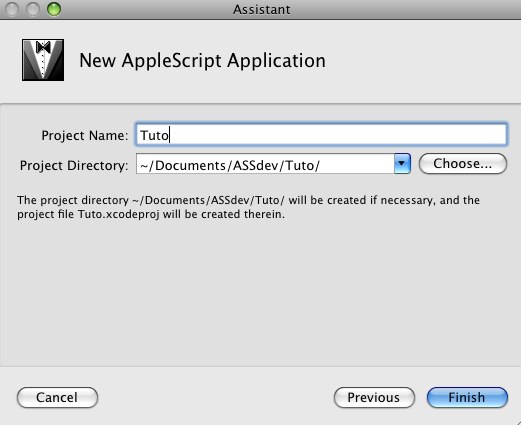Click Finish to create the project
Screen dimensions: 521x425
pyautogui.click(x=467, y=397)
